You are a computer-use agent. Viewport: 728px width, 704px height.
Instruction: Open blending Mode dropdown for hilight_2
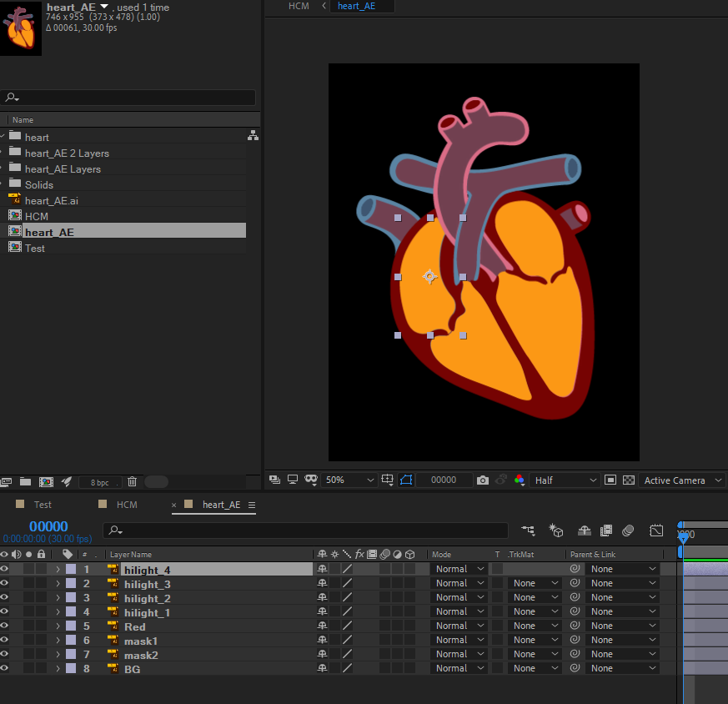[459, 598]
